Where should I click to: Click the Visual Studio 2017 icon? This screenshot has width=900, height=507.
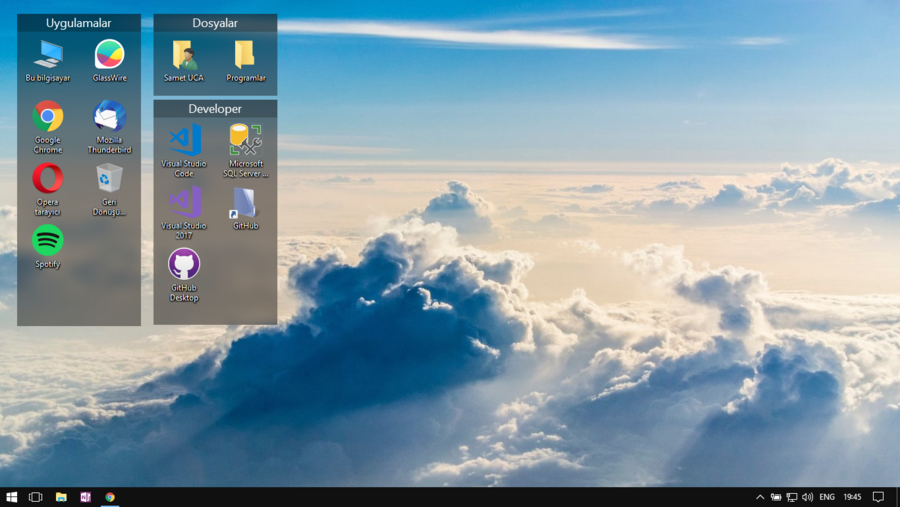click(x=184, y=203)
